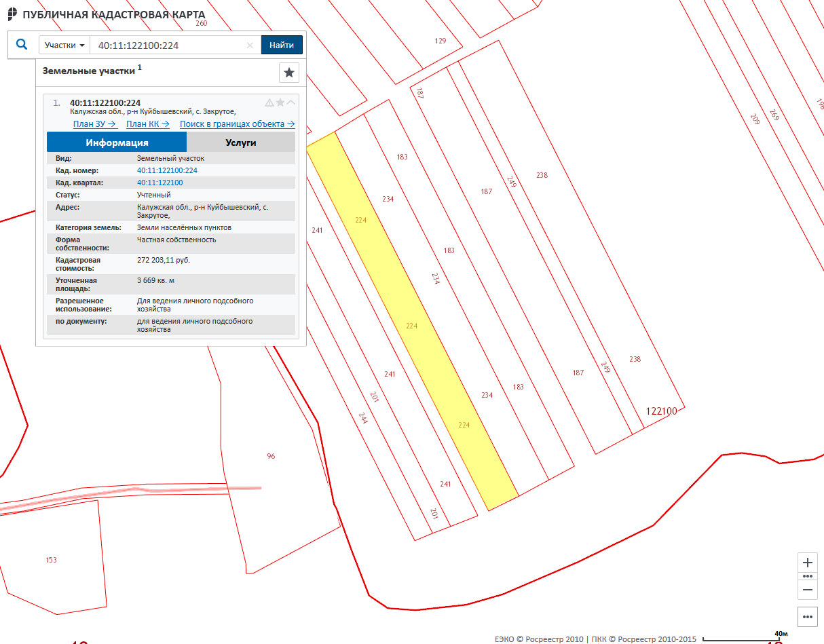Open cadastral quarter link 40:11:122100

tap(160, 183)
